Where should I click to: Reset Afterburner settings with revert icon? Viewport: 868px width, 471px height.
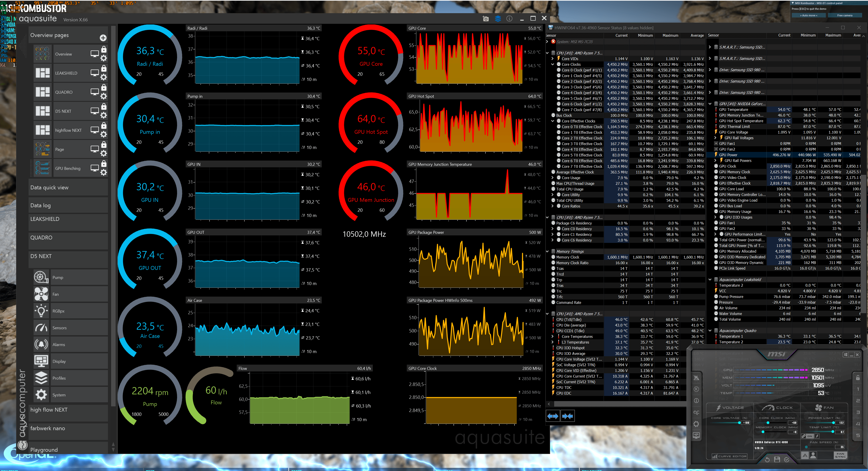click(x=767, y=459)
